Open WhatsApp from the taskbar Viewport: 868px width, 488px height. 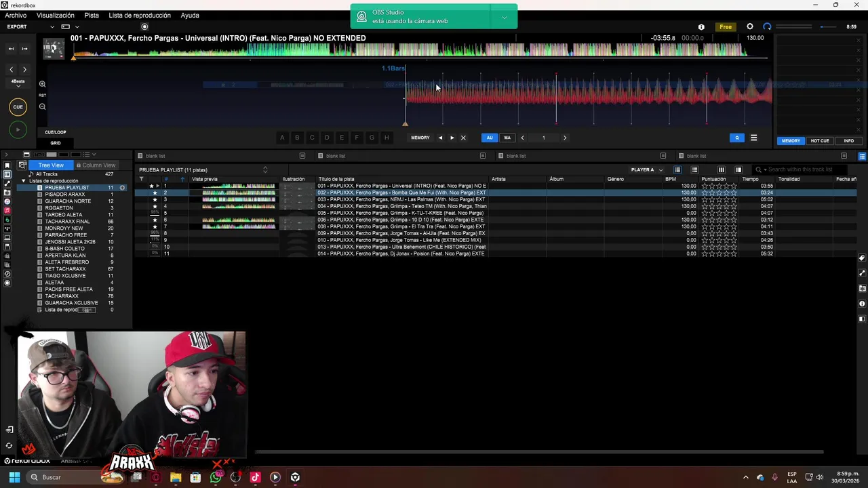point(216,477)
